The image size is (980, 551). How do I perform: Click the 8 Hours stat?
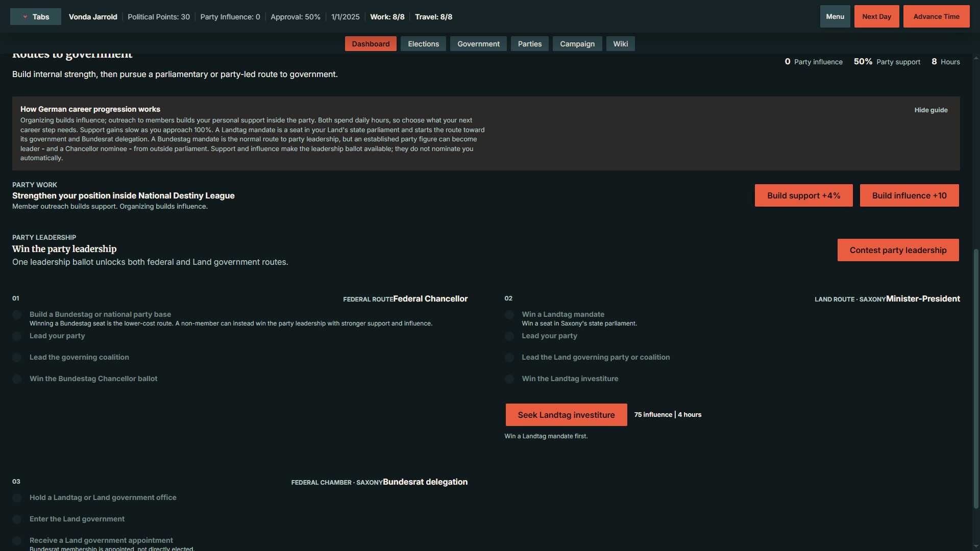pyautogui.click(x=946, y=62)
